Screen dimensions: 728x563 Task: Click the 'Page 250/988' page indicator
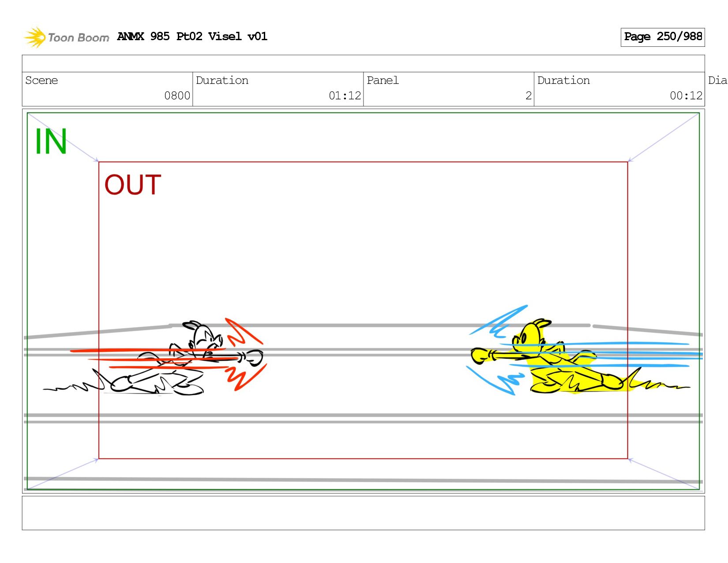click(663, 37)
